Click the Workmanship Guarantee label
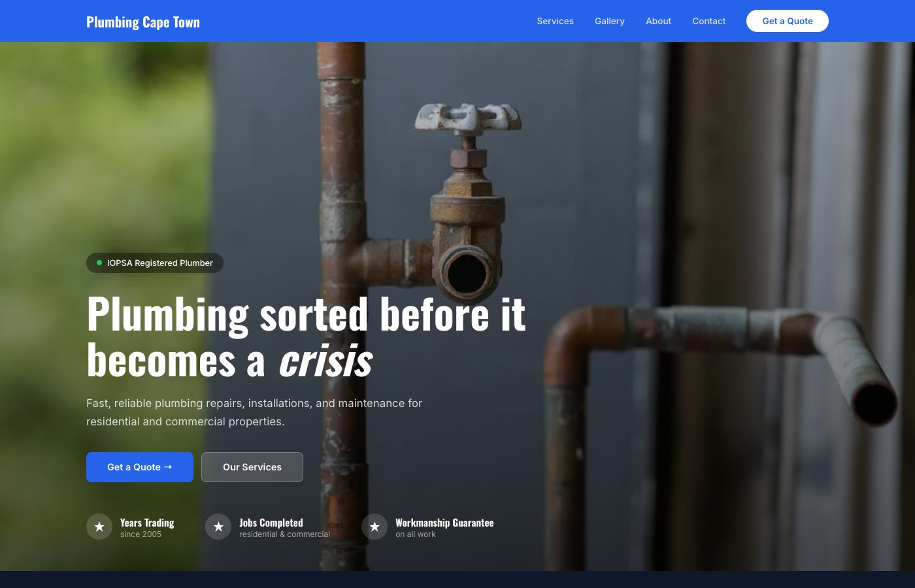 click(x=444, y=523)
